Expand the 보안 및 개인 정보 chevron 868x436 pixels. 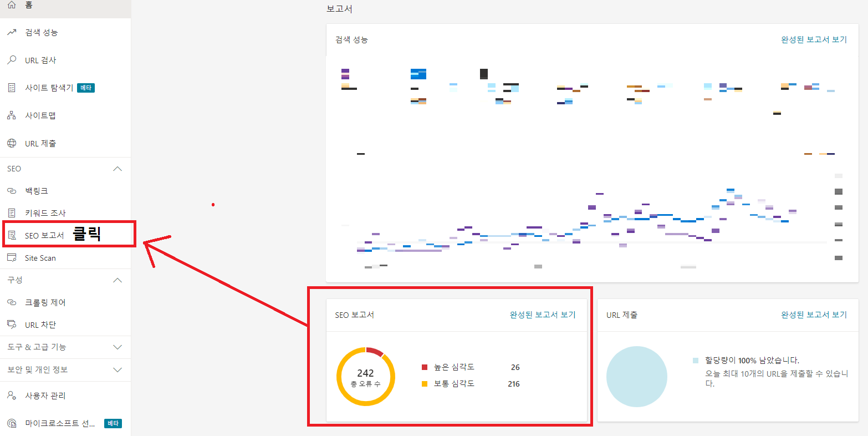(118, 369)
